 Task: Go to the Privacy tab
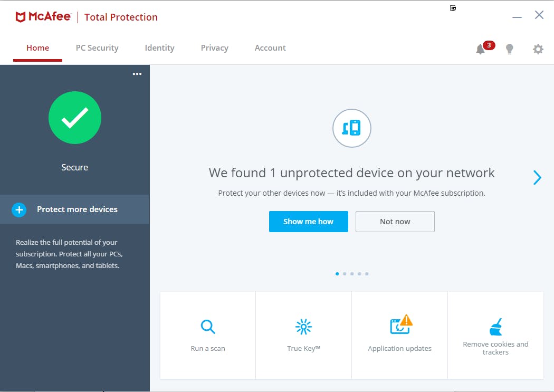coord(214,48)
